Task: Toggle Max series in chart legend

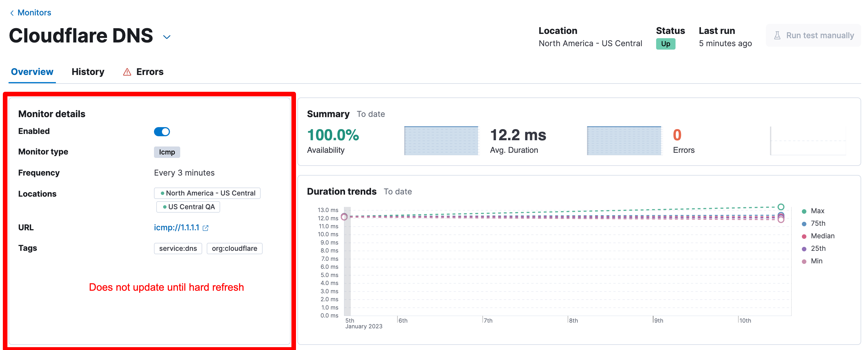Action: [x=817, y=211]
